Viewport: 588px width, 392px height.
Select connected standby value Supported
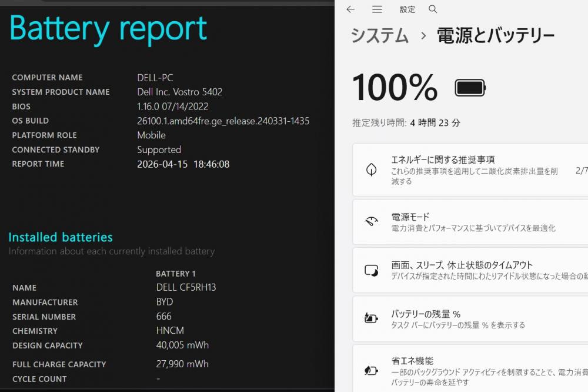[x=159, y=150]
